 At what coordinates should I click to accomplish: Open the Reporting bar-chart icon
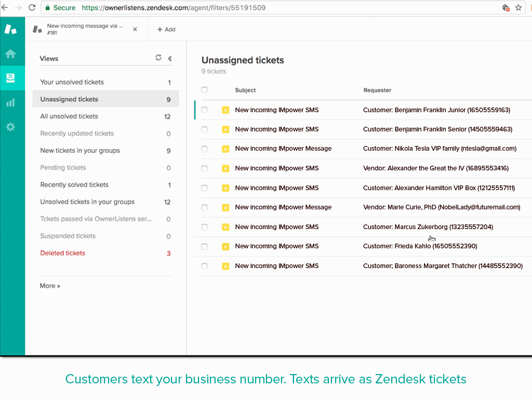pyautogui.click(x=10, y=102)
